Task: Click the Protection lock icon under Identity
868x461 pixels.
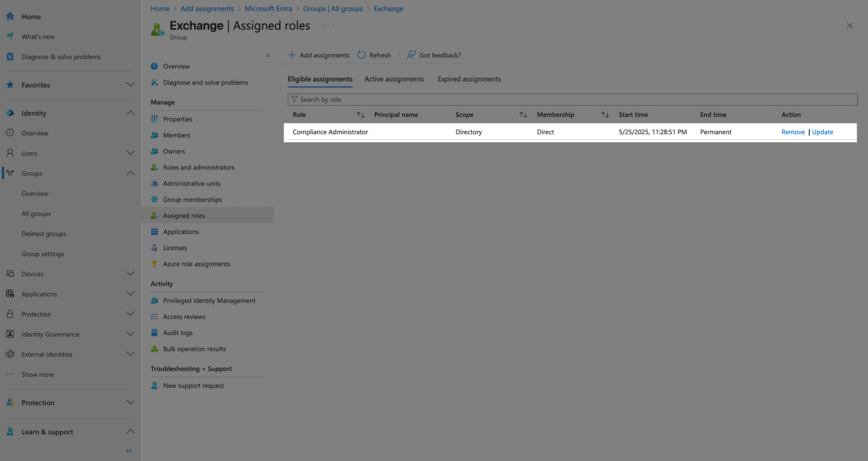Action: 10,314
